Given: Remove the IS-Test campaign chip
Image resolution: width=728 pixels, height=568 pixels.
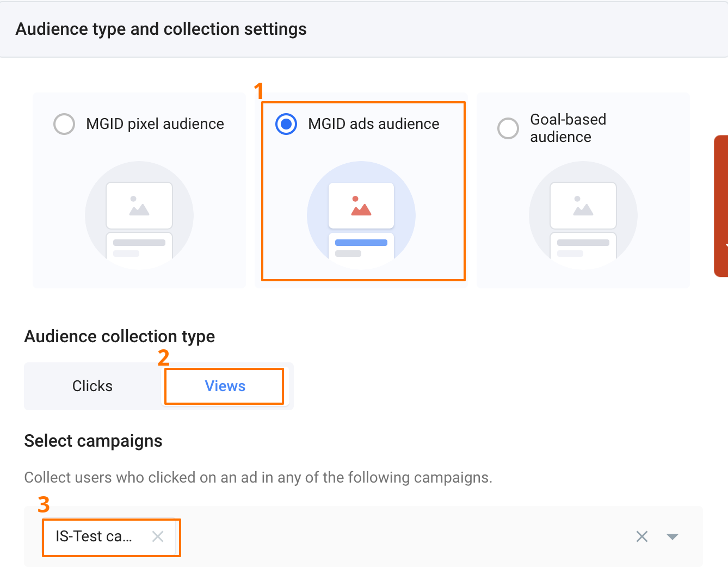Looking at the screenshot, I should point(158,536).
